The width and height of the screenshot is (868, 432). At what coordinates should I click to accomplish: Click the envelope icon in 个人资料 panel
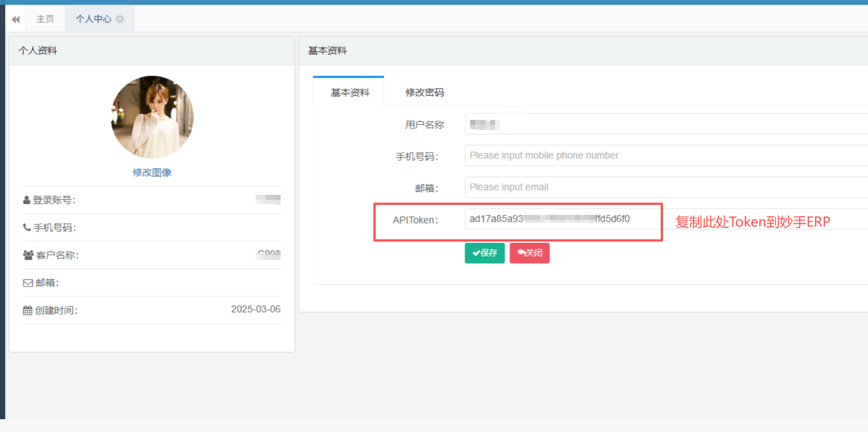28,283
